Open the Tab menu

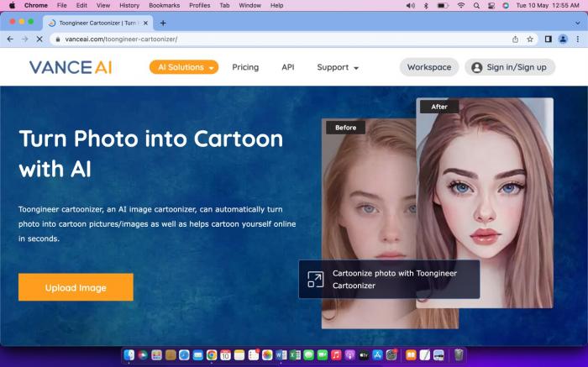click(x=224, y=5)
